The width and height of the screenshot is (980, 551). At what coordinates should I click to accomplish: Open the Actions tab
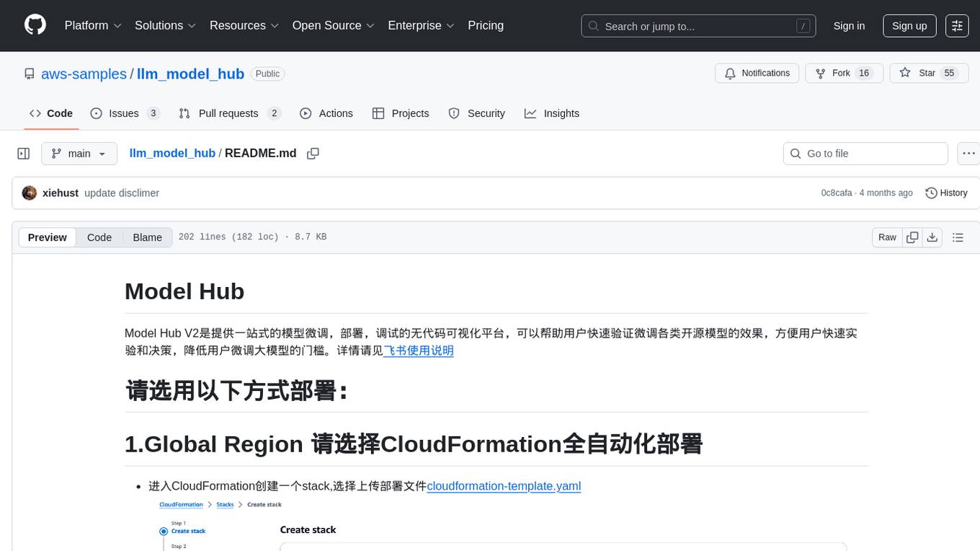click(326, 113)
